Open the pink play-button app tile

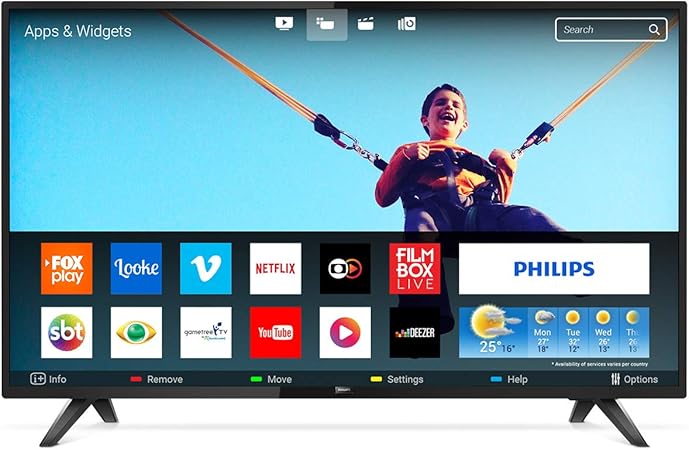tap(345, 333)
